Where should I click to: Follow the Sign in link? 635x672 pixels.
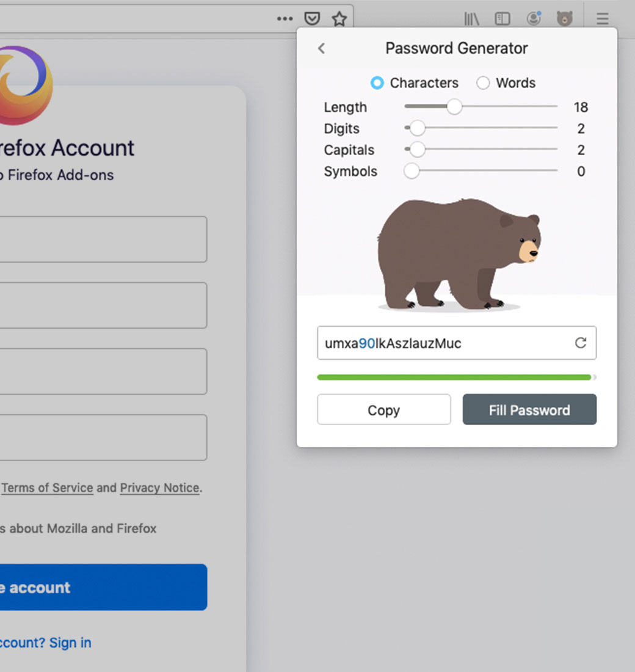tap(70, 643)
